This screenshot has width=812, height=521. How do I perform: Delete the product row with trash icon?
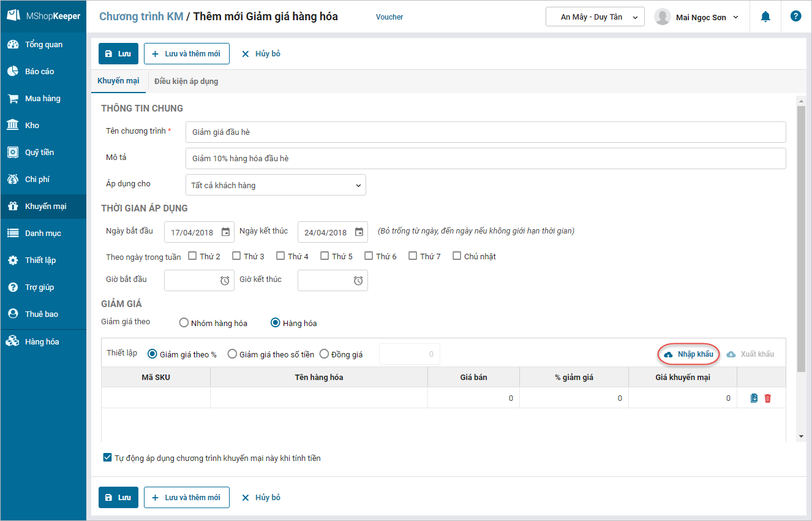point(768,398)
